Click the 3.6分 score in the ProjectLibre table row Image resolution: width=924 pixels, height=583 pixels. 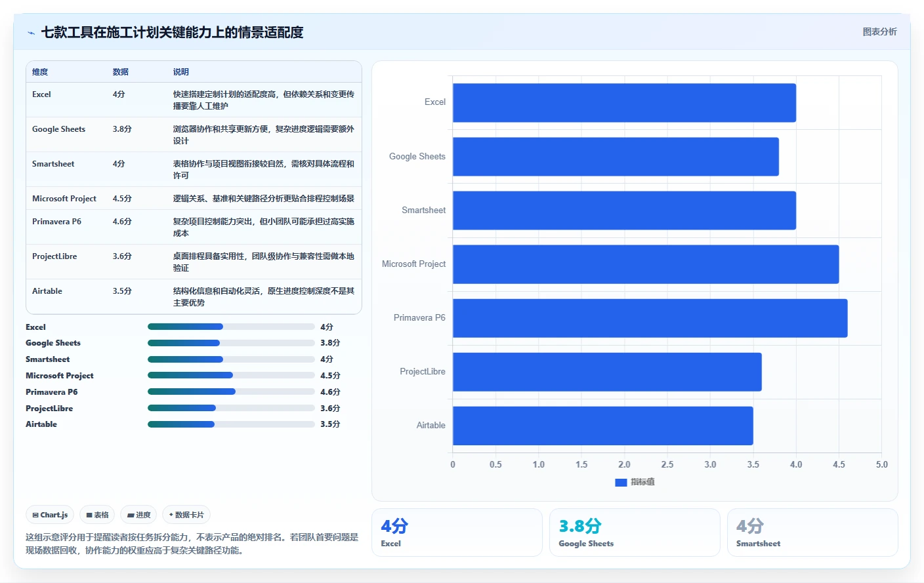pyautogui.click(x=122, y=256)
